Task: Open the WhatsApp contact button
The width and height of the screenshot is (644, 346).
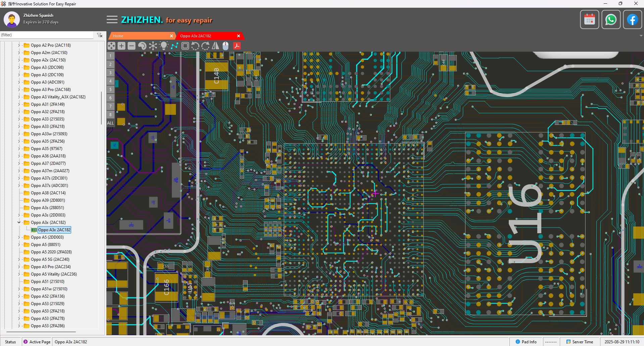Action: pos(611,19)
